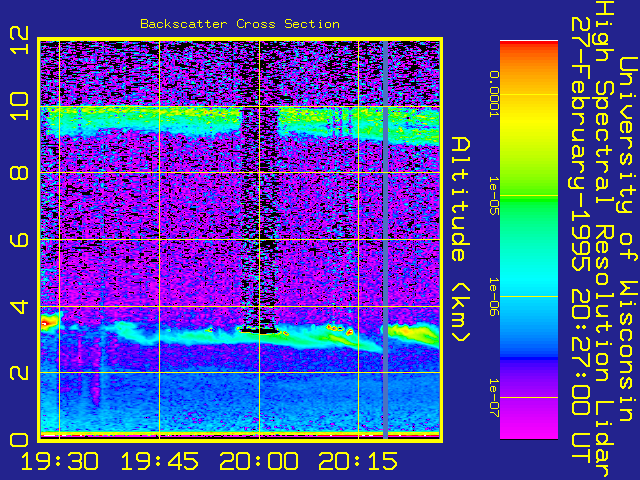Click the 19:45 time axis label
The width and height of the screenshot is (640, 480).
160,461
